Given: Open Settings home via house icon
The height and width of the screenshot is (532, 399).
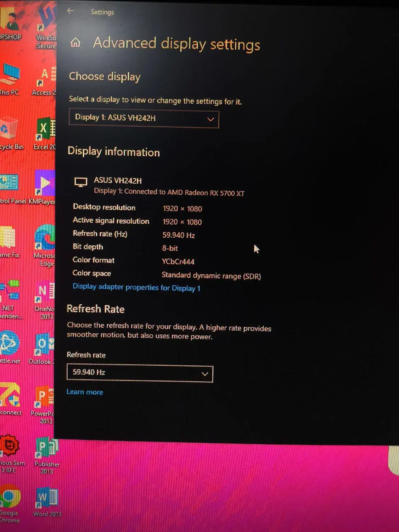Looking at the screenshot, I should click(x=75, y=43).
